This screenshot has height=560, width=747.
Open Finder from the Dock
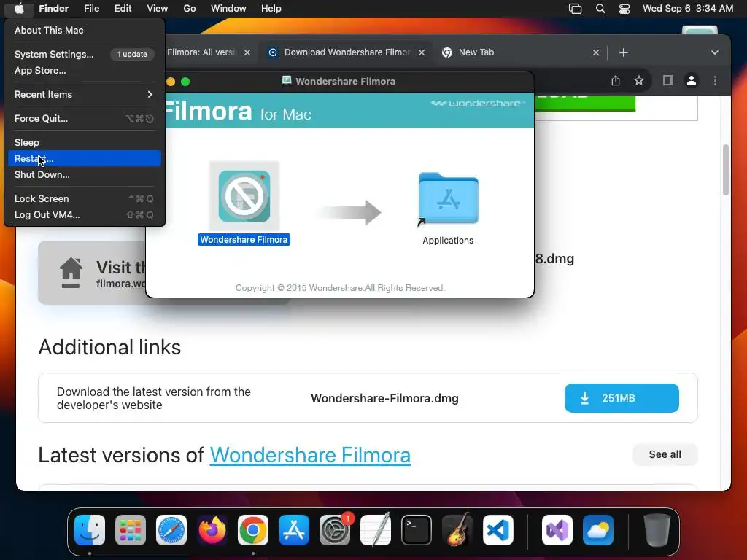tap(90, 530)
